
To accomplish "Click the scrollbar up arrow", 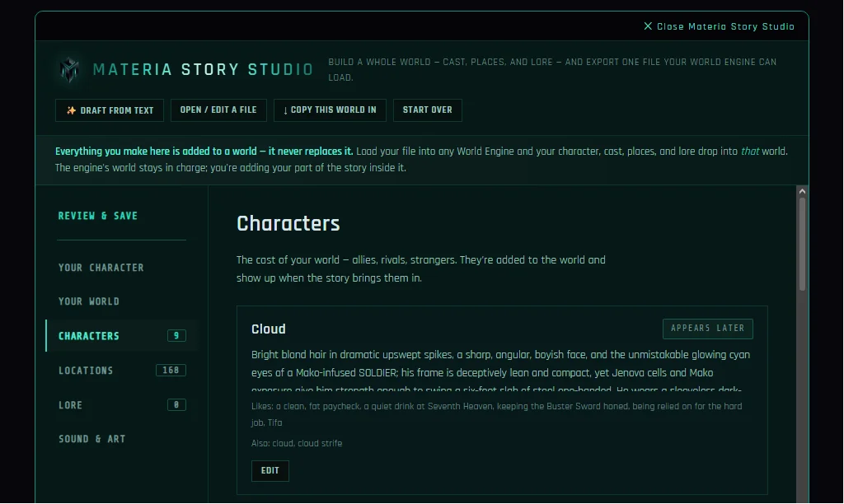I will coord(802,192).
